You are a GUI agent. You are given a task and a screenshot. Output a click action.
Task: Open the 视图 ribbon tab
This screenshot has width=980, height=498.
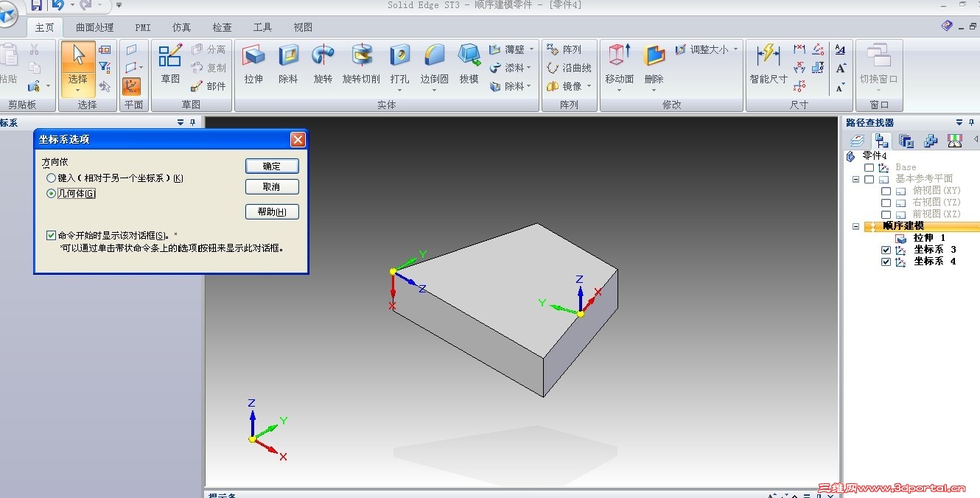click(x=303, y=27)
